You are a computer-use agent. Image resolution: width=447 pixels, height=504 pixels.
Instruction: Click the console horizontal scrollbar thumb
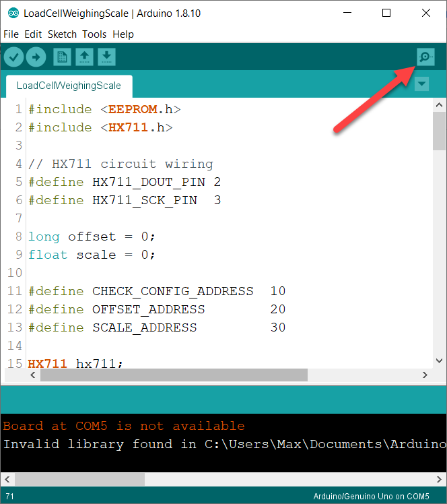point(79,479)
